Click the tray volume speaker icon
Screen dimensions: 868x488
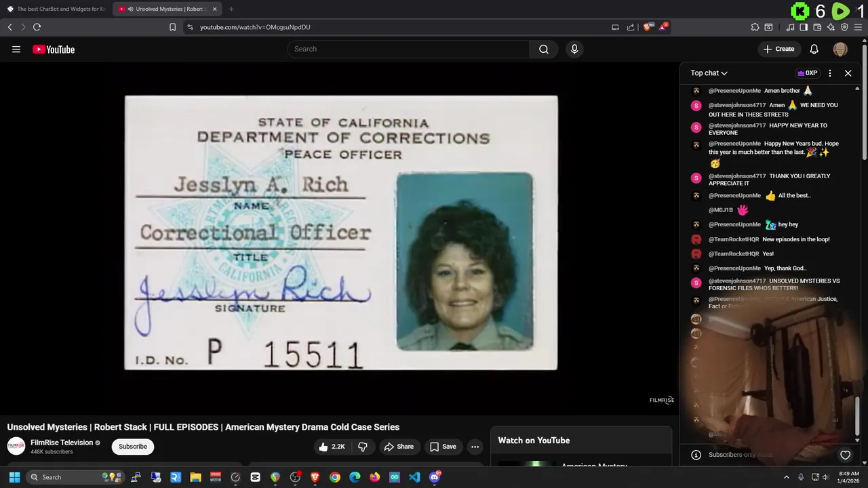click(x=825, y=477)
